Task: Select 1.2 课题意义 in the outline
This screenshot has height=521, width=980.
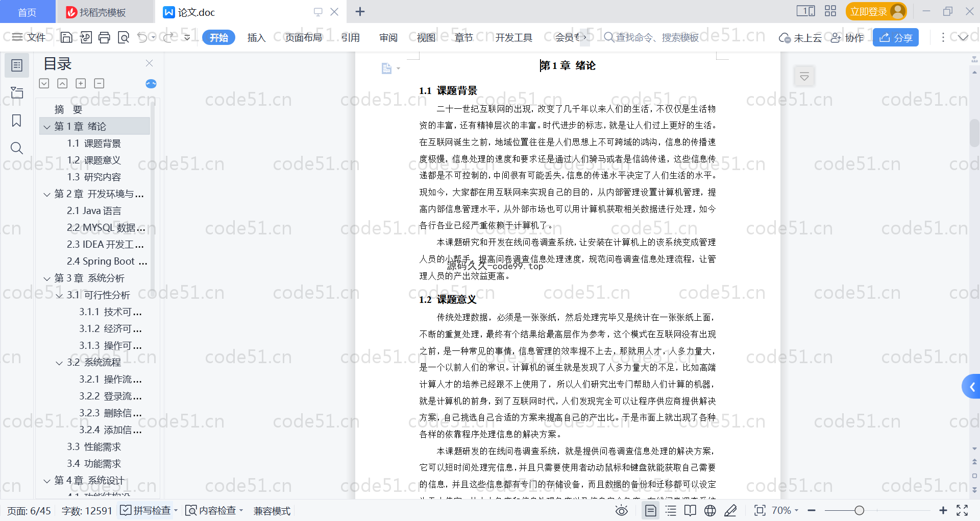Action: tap(94, 160)
